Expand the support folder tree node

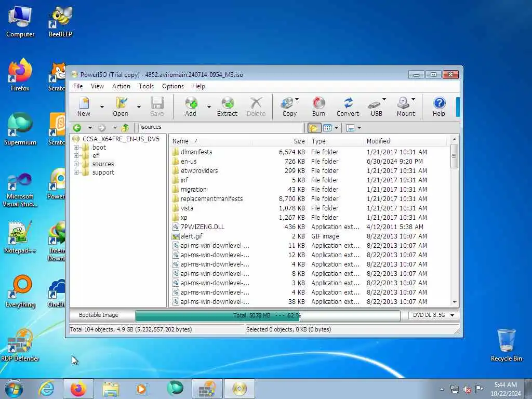[x=76, y=172]
